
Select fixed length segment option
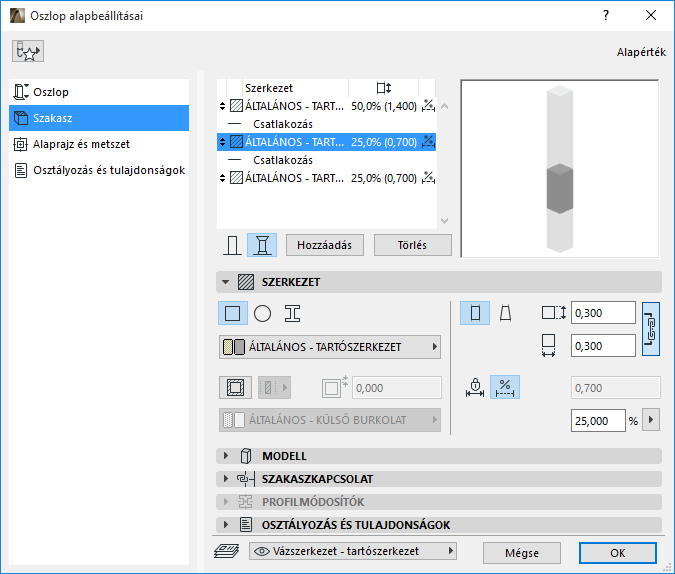pos(475,387)
